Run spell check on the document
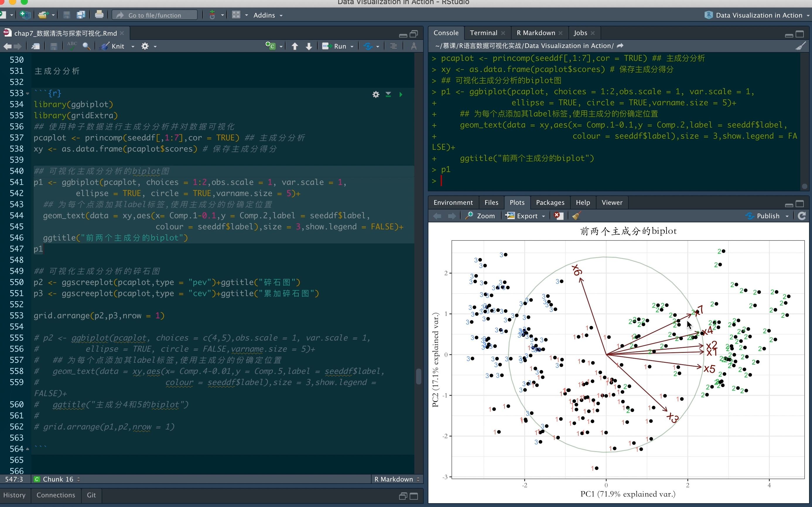812x507 pixels. tap(72, 46)
